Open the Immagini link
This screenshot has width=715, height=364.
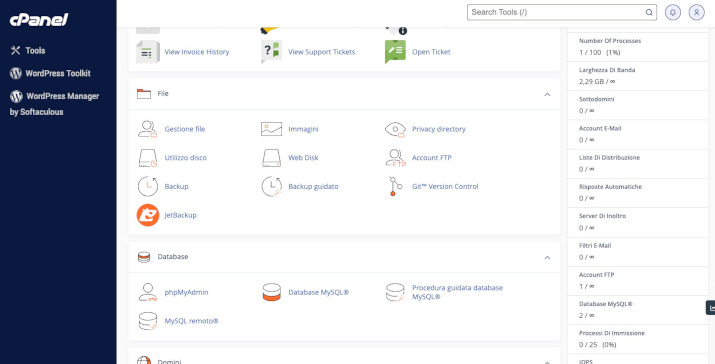[x=303, y=129]
